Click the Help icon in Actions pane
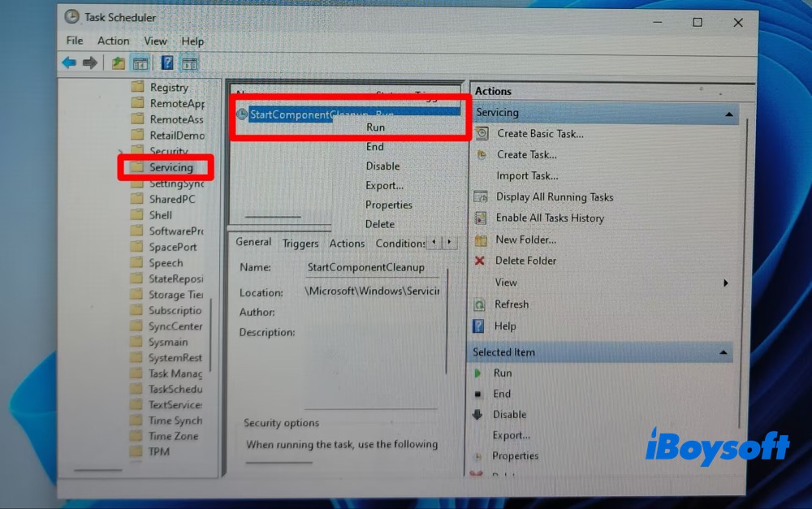 [x=478, y=326]
